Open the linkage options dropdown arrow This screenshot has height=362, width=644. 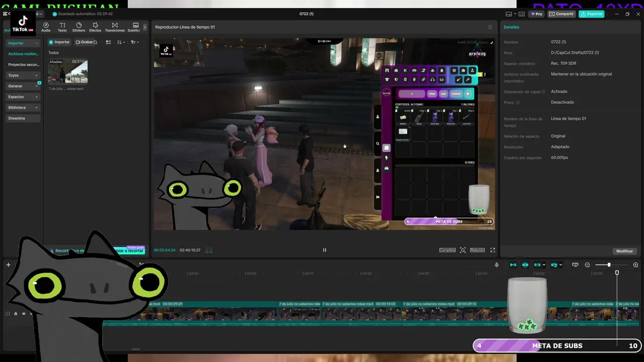point(544,265)
